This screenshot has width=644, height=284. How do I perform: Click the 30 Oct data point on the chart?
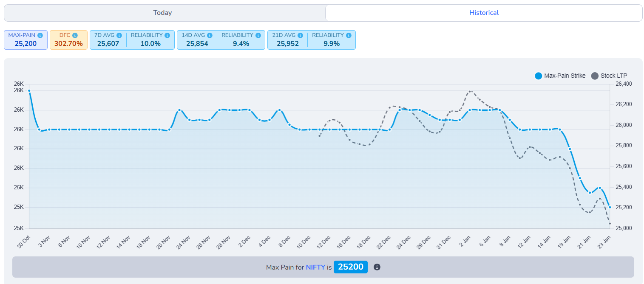pyautogui.click(x=29, y=90)
